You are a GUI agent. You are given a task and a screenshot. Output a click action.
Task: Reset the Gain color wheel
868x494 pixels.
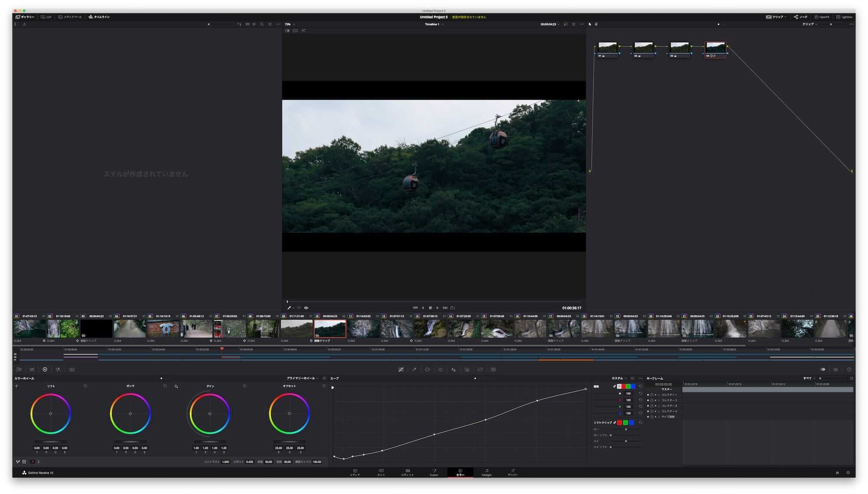point(244,386)
